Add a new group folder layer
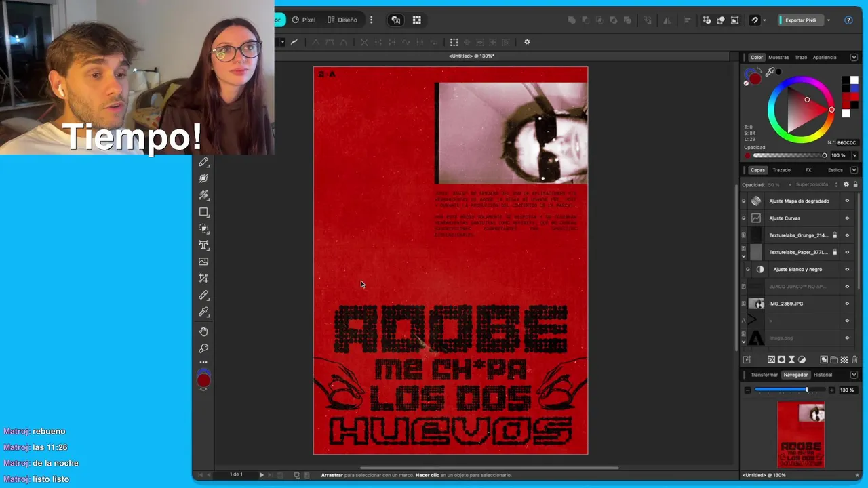The height and width of the screenshot is (488, 868). [834, 360]
